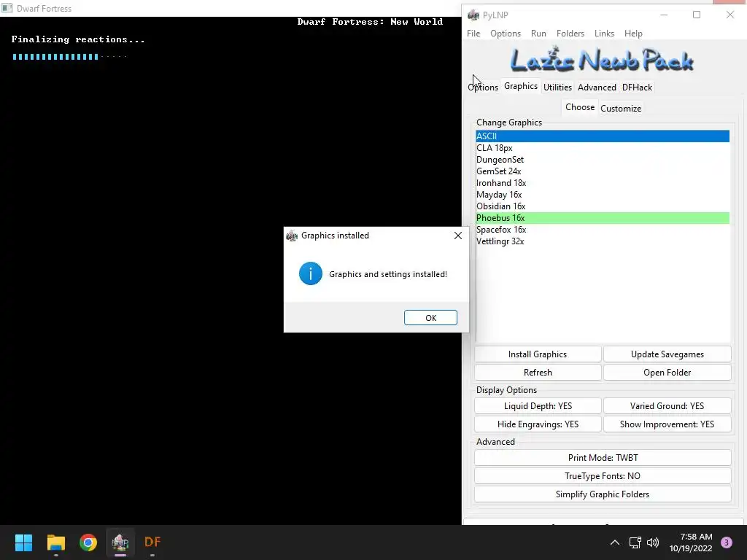The height and width of the screenshot is (560, 747).
Task: Change Print Mode: TWBT setting
Action: tap(603, 458)
